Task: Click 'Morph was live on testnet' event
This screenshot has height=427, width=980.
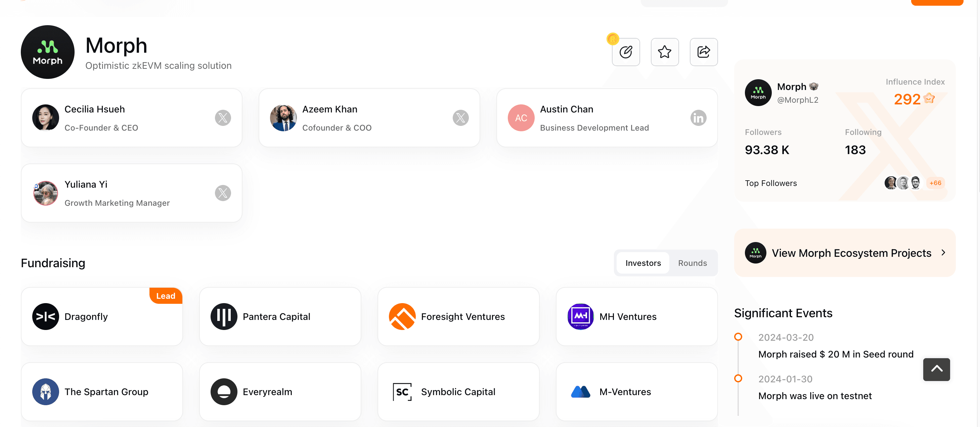Action: 815,396
